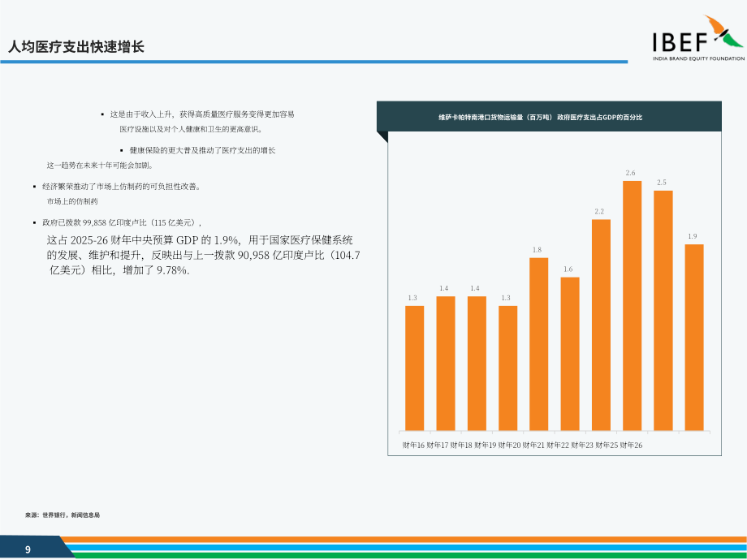Click the data label 2.6
The width and height of the screenshot is (747, 560).
(x=630, y=173)
